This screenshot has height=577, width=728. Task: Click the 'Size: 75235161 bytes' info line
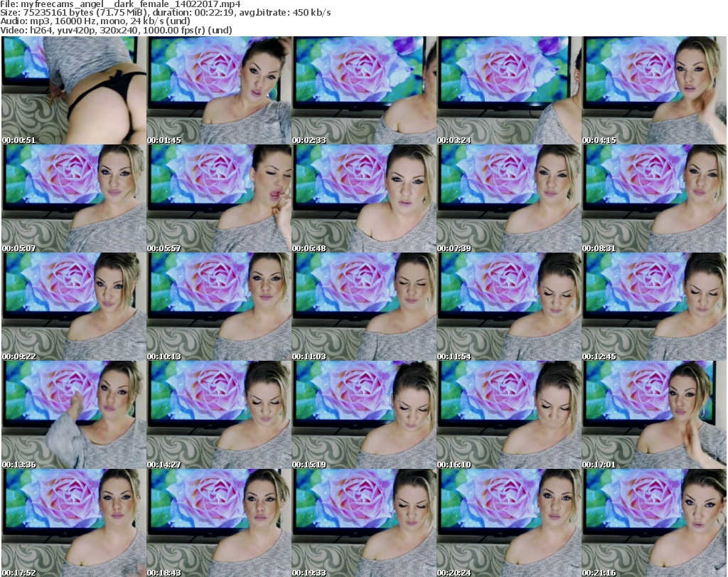165,13
